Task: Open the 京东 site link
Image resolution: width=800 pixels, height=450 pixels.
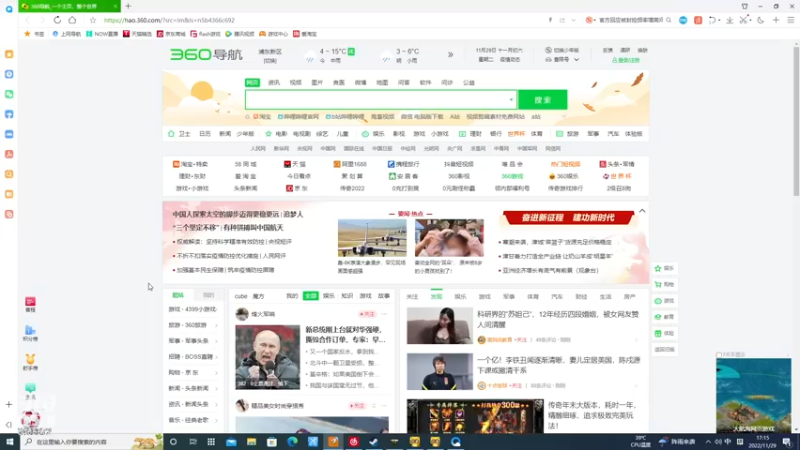Action: (x=297, y=188)
